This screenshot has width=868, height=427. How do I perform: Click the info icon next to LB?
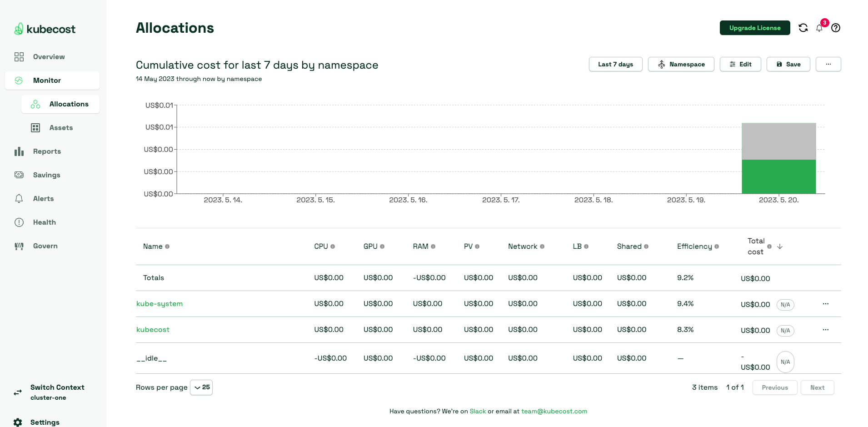[586, 246]
